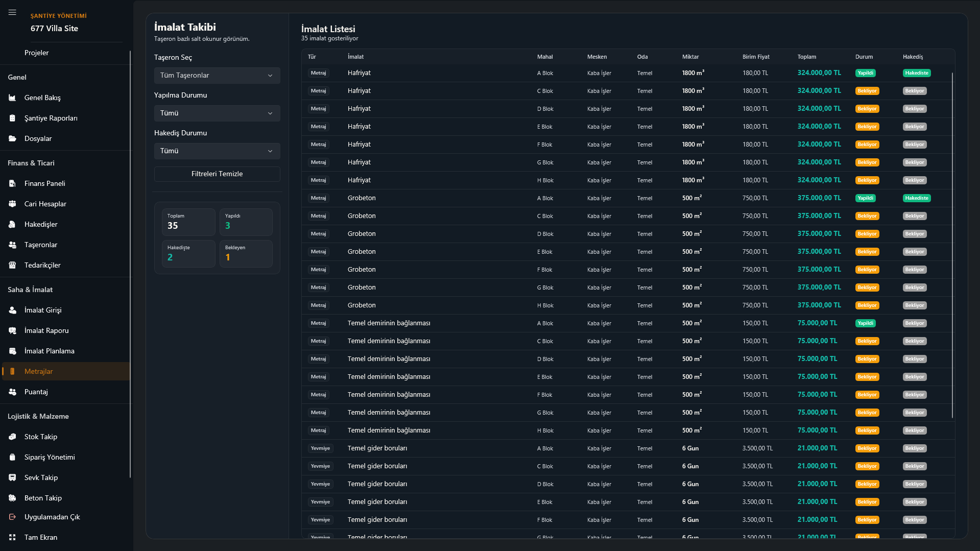This screenshot has width=980, height=551.
Task: Click the İmalat Raporu icon
Action: click(x=12, y=330)
